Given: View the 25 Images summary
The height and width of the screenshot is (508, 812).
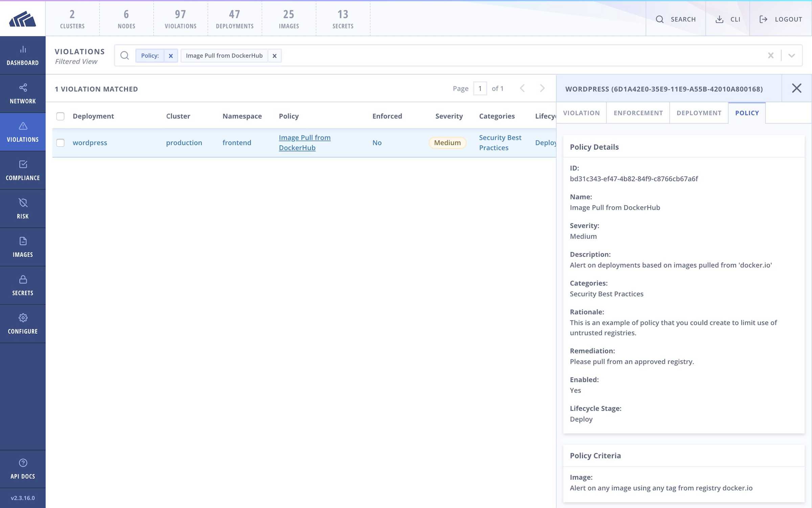Looking at the screenshot, I should tap(289, 19).
